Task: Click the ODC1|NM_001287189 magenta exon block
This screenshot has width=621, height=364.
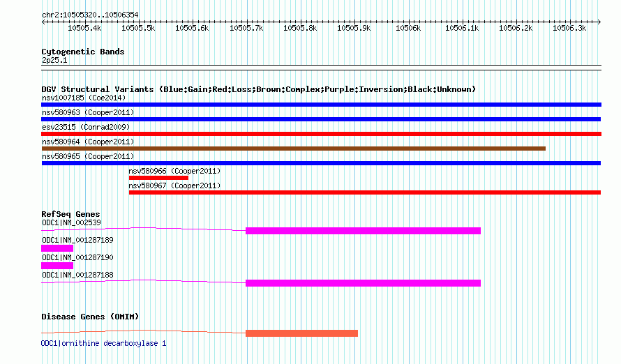Action: [x=57, y=248]
